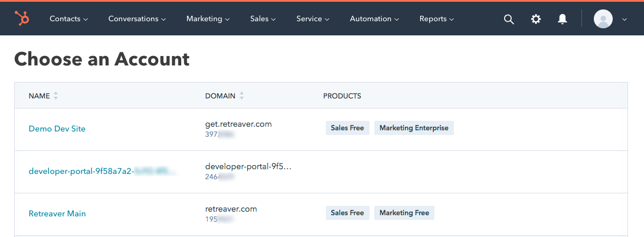The width and height of the screenshot is (644, 237).
Task: Open the Service menu
Action: [312, 19]
